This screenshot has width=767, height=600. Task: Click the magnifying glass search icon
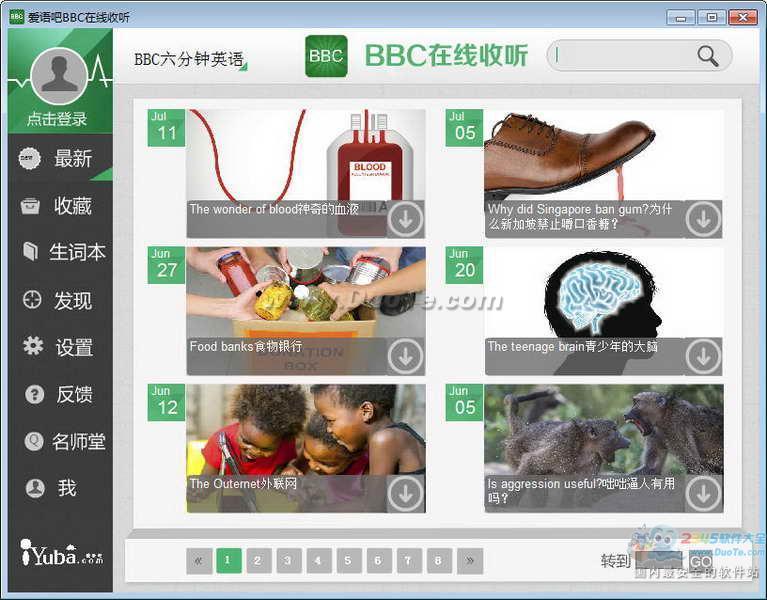[x=708, y=56]
